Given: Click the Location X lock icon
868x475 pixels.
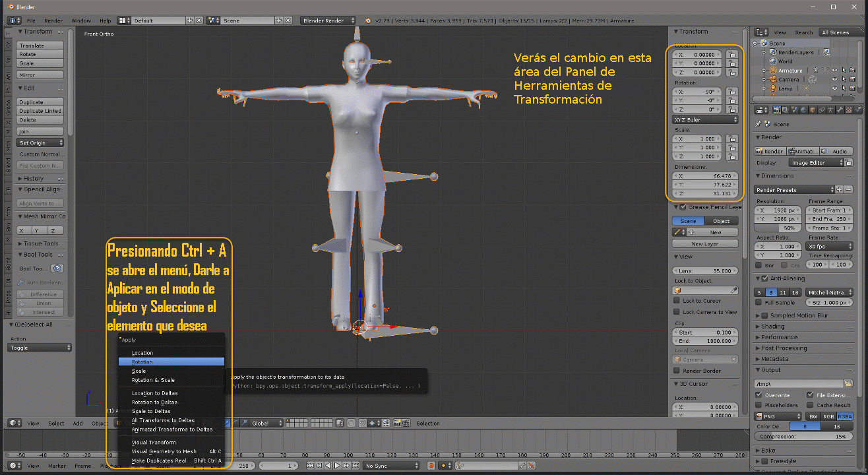Looking at the screenshot, I should 731,55.
